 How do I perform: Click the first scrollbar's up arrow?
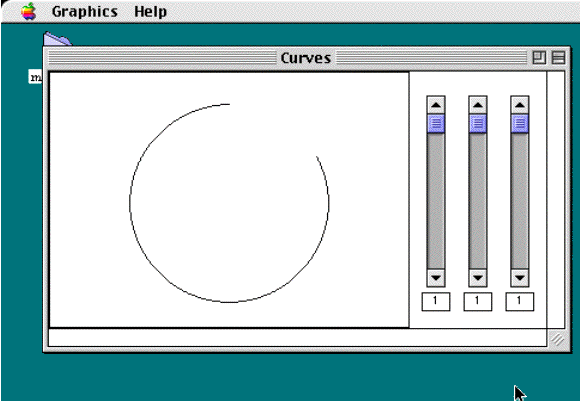[436, 105]
